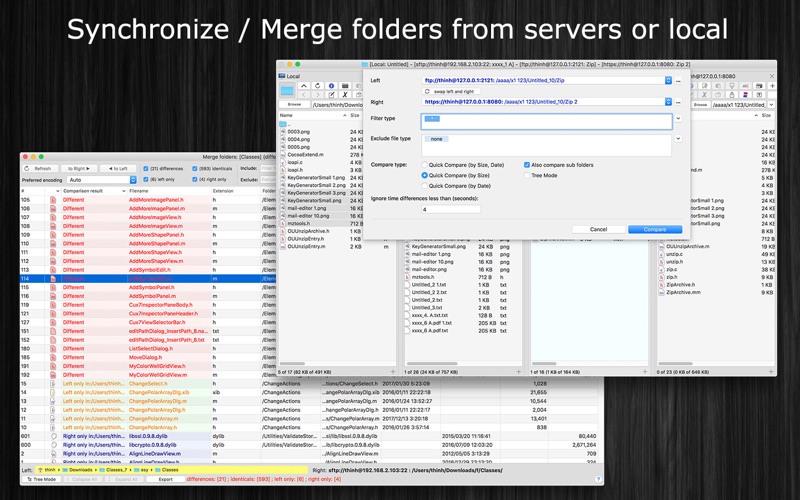Click new folder icon in Local panel
Image resolution: width=800 pixels, height=500 pixels.
click(x=345, y=86)
